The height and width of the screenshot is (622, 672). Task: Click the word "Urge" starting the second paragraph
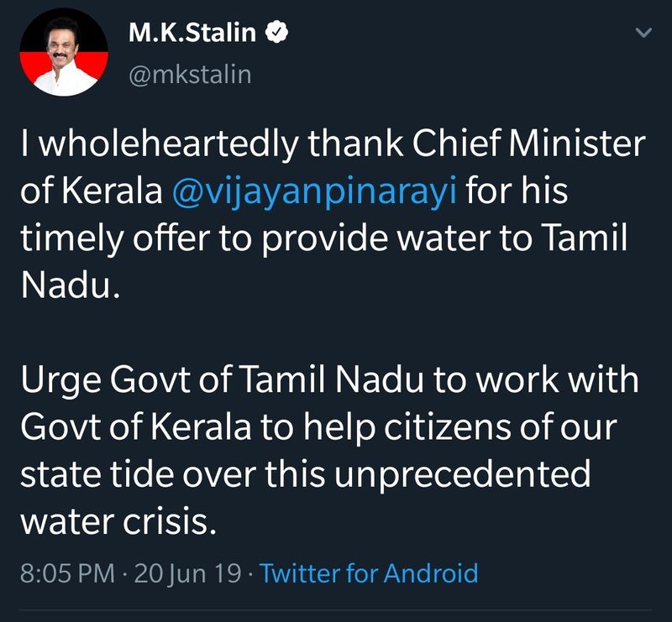56,380
